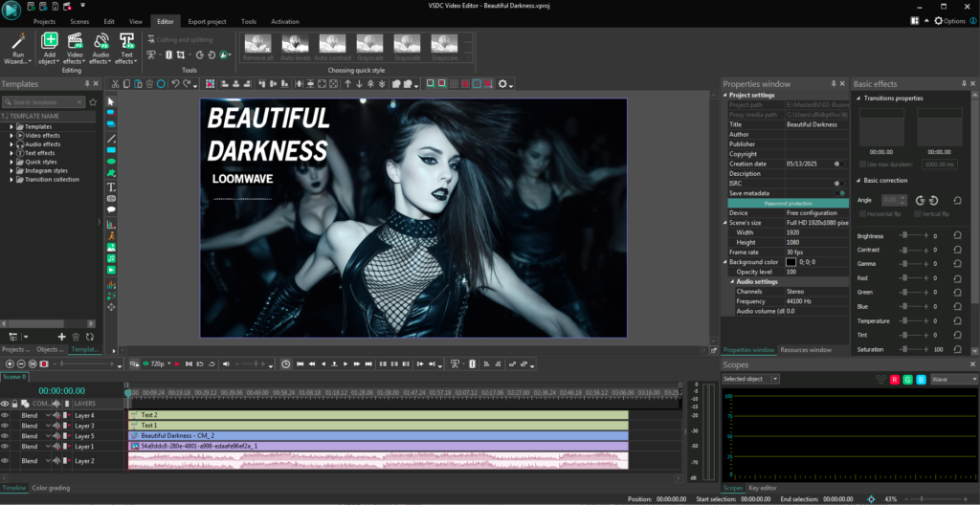Expand the Transition collection tree item
The height and width of the screenshot is (505, 980).
coord(11,180)
